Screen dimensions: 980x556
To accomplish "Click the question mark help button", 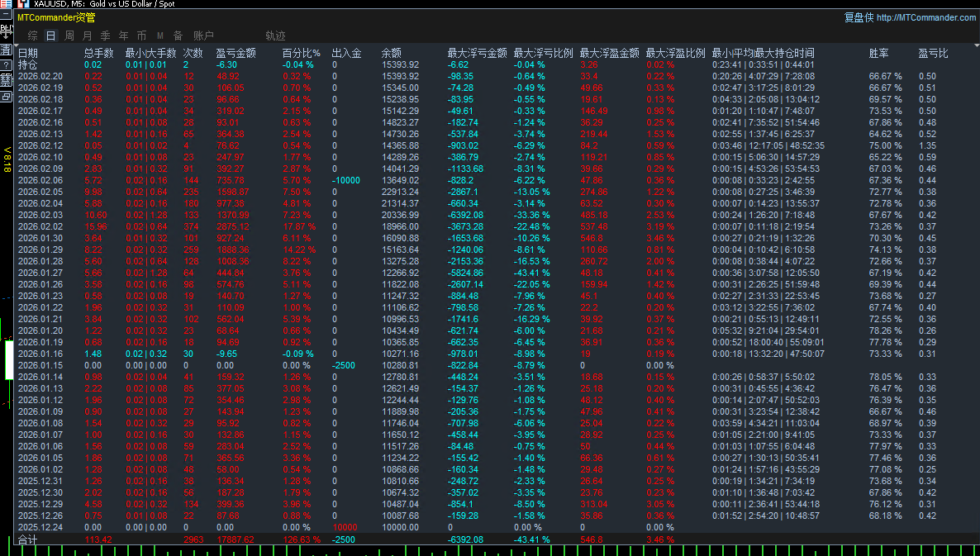I will coord(6,65).
